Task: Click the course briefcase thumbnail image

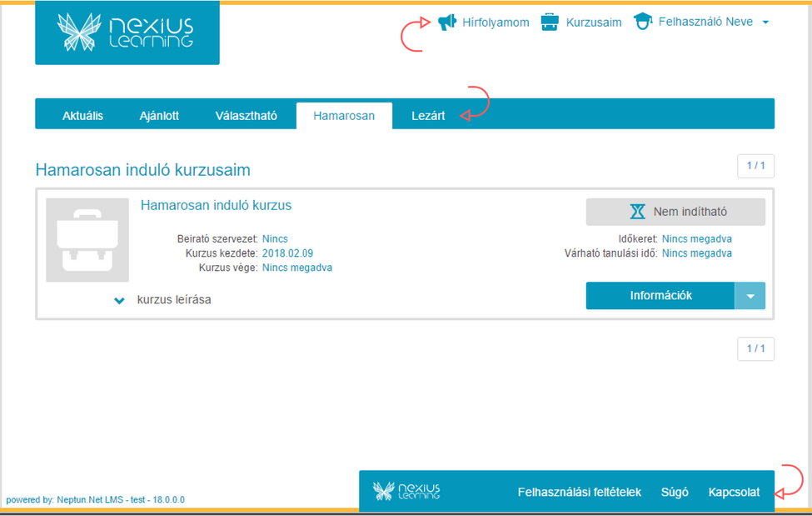Action: 88,239
